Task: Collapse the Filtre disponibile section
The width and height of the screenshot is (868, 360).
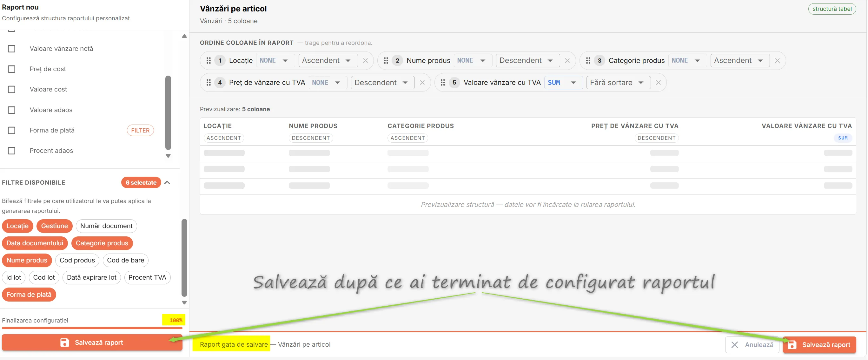Action: (x=167, y=182)
